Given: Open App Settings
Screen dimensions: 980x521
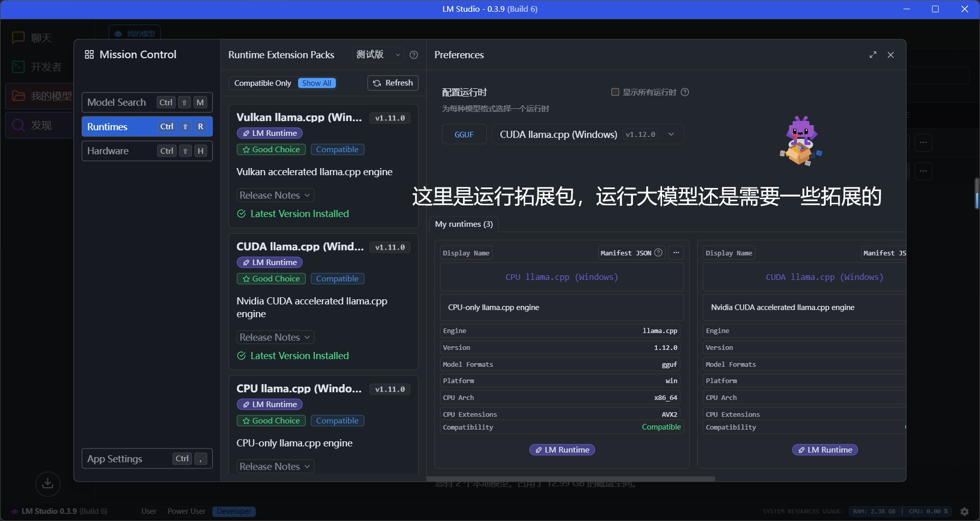Looking at the screenshot, I should point(147,459).
